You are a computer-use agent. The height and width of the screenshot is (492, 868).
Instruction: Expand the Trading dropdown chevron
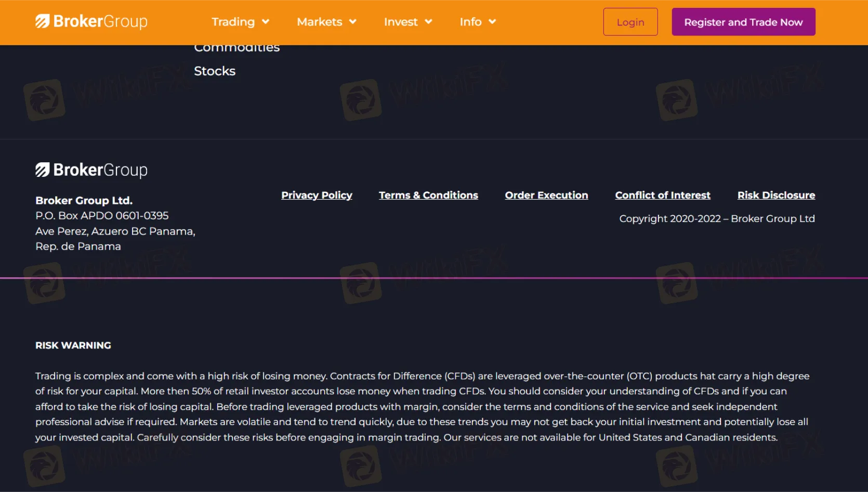click(x=266, y=22)
